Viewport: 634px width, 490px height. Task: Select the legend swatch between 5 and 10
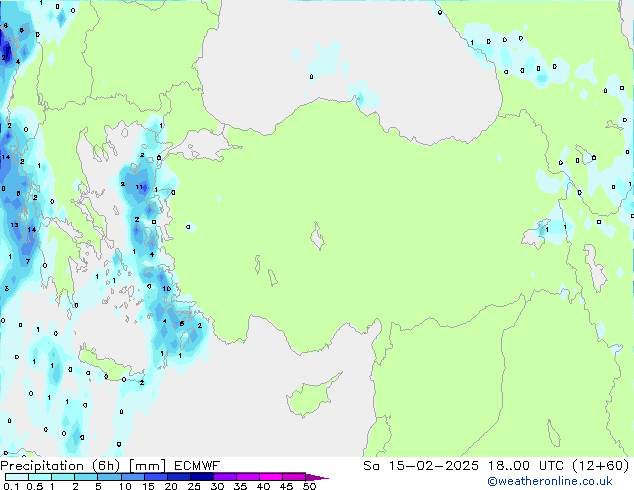[111, 477]
